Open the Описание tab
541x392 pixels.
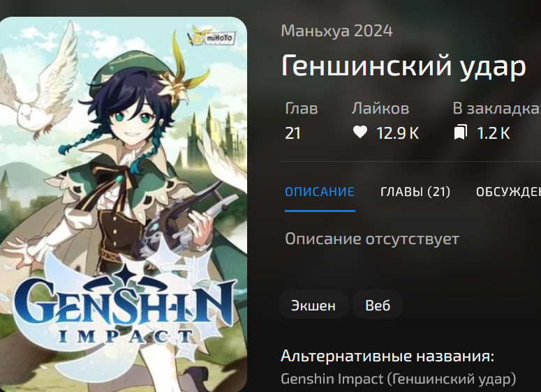tap(320, 192)
